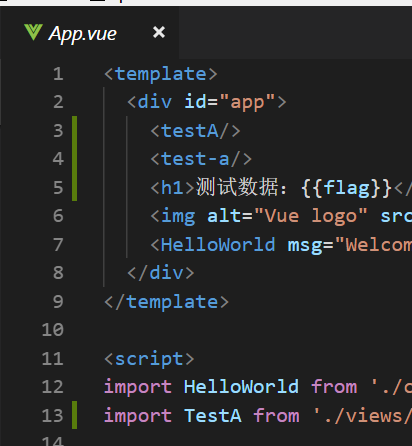Click line number 12 in gutter
The image size is (412, 446).
[x=53, y=387]
